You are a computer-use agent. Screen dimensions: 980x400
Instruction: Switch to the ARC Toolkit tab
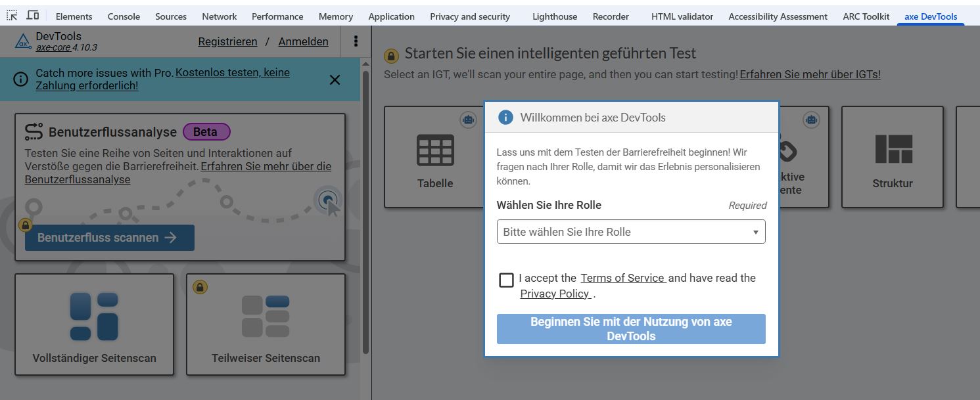pos(865,16)
